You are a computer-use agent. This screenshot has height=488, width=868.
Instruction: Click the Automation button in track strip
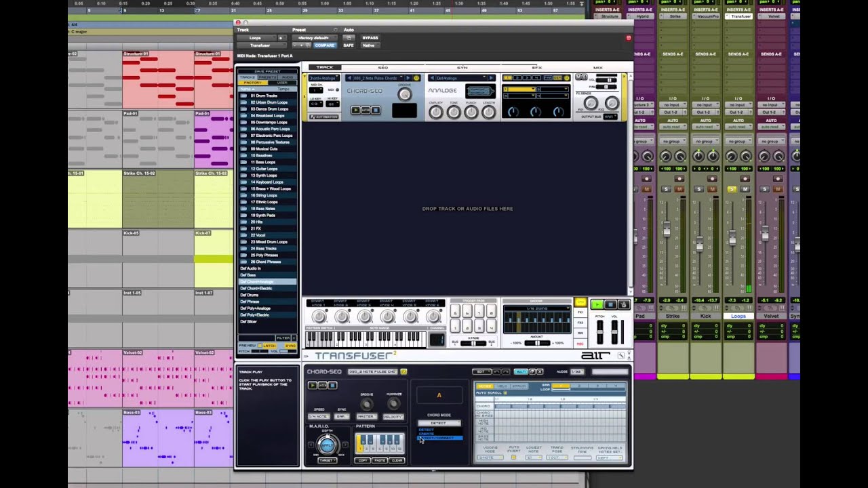click(x=324, y=117)
